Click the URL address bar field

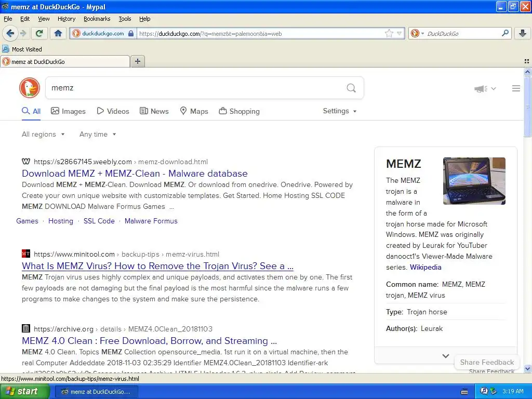click(x=261, y=33)
